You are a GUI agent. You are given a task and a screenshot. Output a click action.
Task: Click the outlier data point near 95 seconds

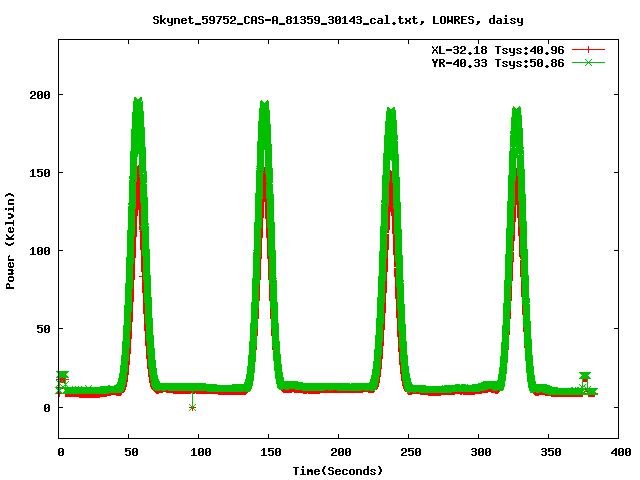(x=192, y=407)
